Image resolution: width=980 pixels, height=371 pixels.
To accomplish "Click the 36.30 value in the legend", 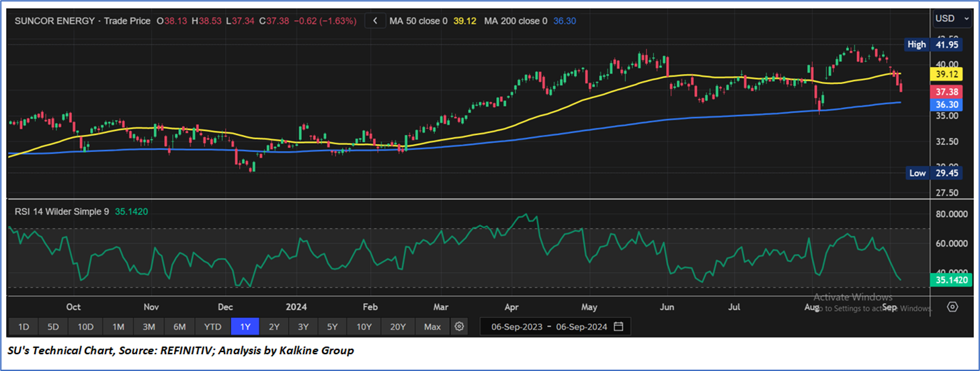I will 565,21.
